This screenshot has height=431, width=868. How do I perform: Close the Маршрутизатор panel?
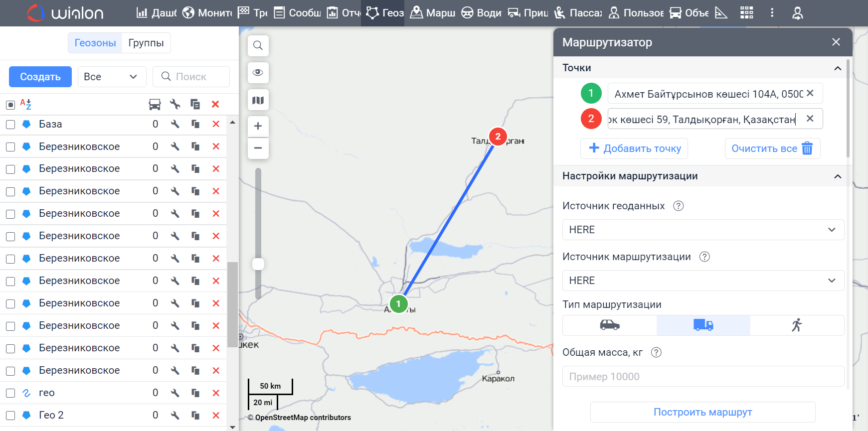[836, 42]
